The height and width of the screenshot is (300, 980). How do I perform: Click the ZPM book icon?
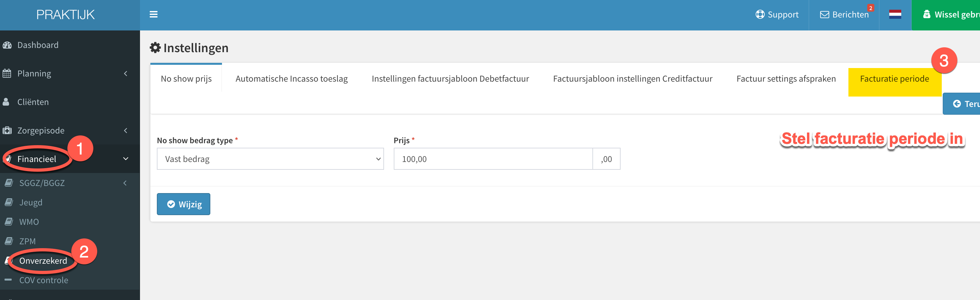[9, 241]
